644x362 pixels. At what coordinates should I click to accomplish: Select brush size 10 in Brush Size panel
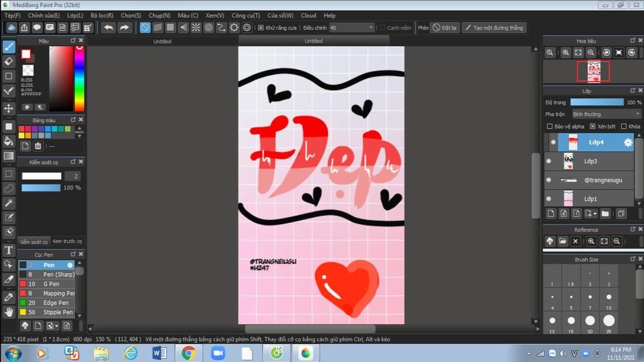(609, 300)
